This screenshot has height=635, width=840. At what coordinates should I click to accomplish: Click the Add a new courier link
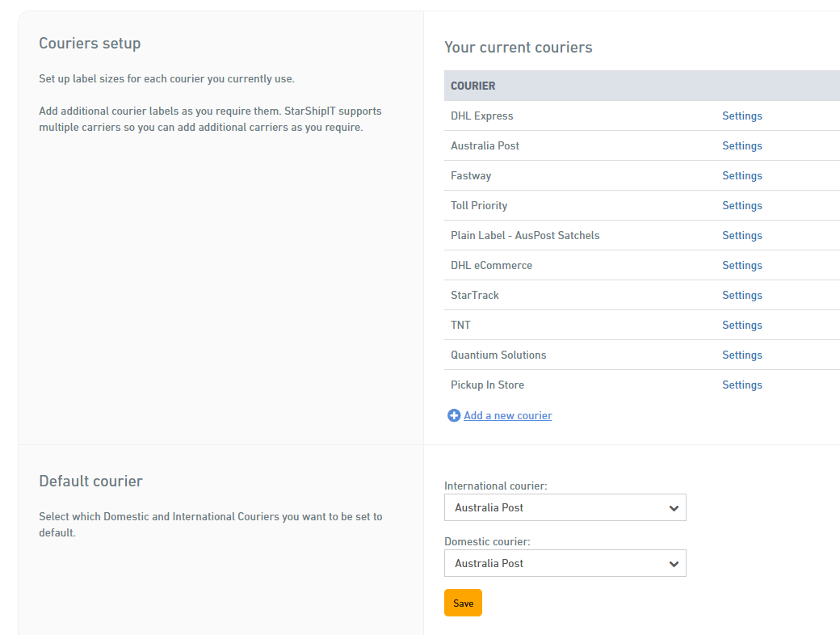tap(507, 415)
